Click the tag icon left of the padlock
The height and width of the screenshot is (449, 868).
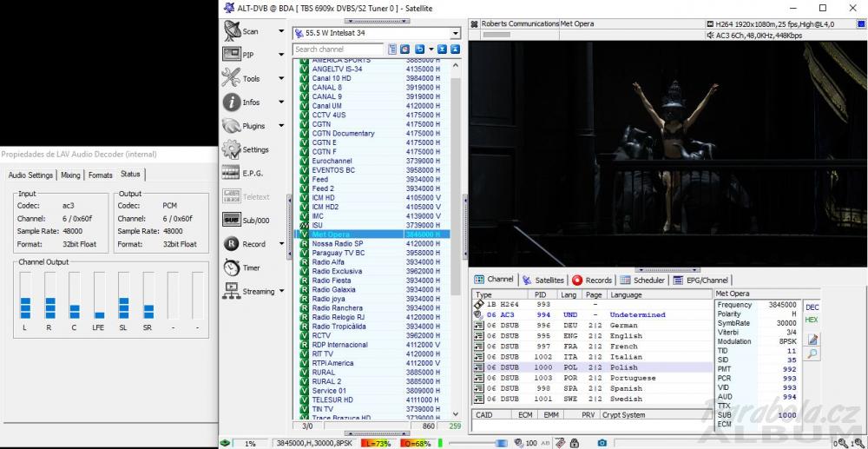pos(561,443)
